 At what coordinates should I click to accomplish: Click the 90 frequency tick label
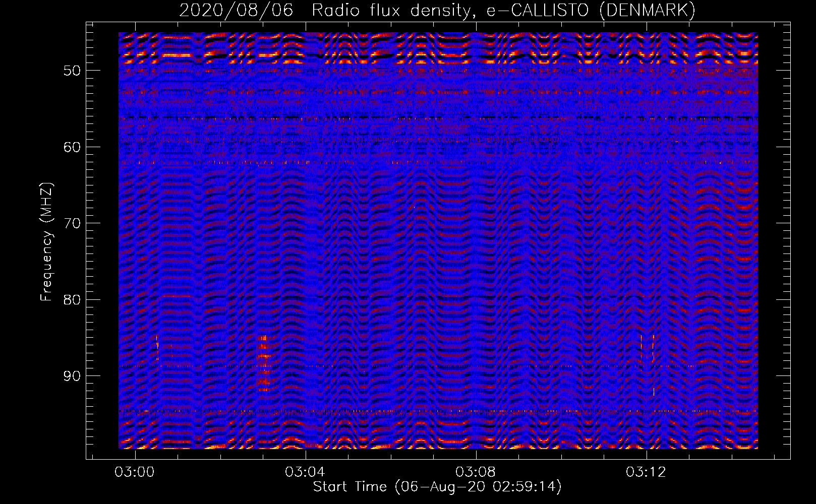tap(72, 376)
